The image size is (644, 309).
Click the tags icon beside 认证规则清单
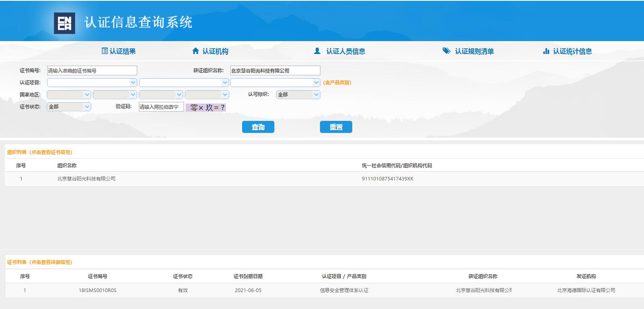tap(446, 51)
